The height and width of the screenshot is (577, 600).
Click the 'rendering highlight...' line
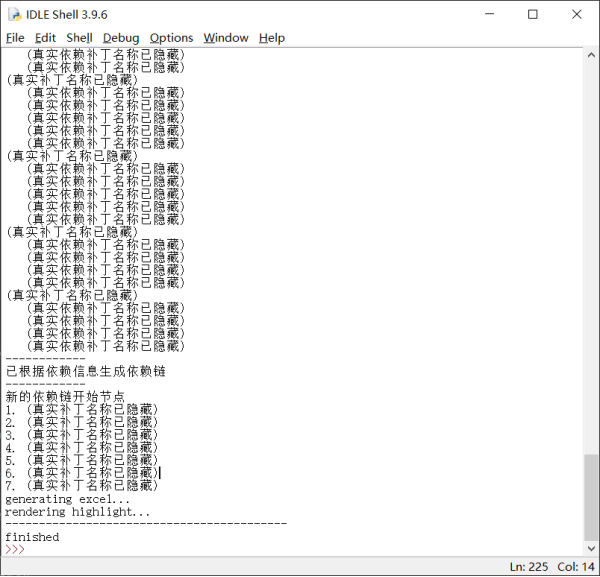77,512
